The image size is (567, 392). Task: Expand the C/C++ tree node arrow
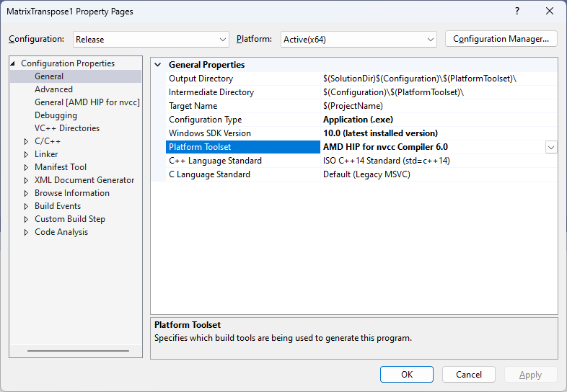27,141
